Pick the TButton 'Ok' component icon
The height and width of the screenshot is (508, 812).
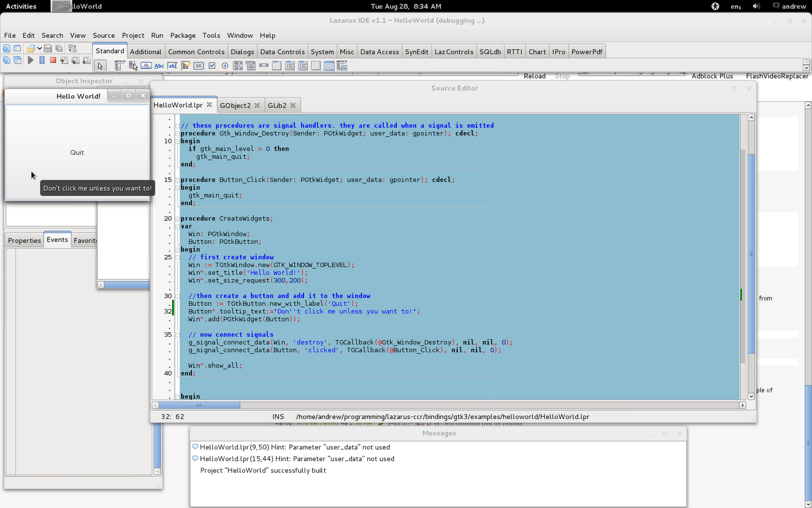(x=146, y=66)
